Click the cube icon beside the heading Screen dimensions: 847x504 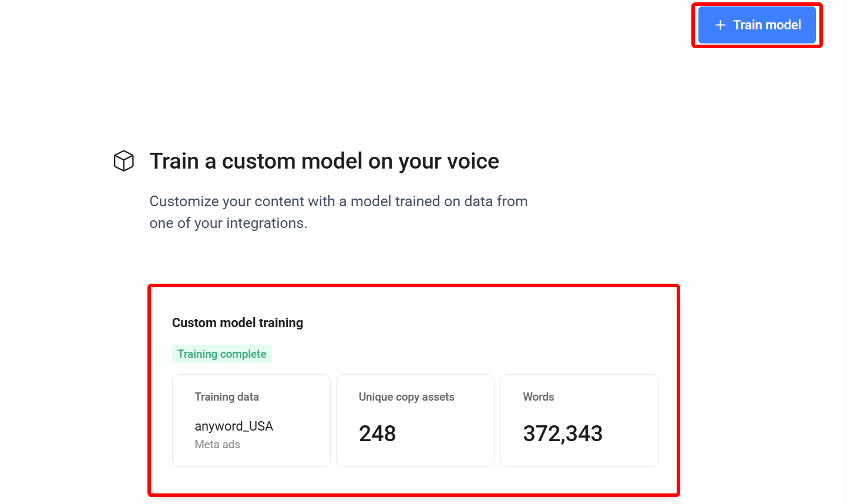[123, 161]
